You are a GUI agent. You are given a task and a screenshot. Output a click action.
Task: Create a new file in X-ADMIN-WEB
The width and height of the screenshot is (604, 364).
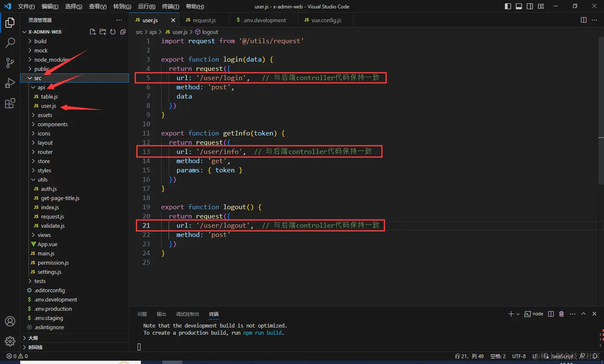coord(93,32)
